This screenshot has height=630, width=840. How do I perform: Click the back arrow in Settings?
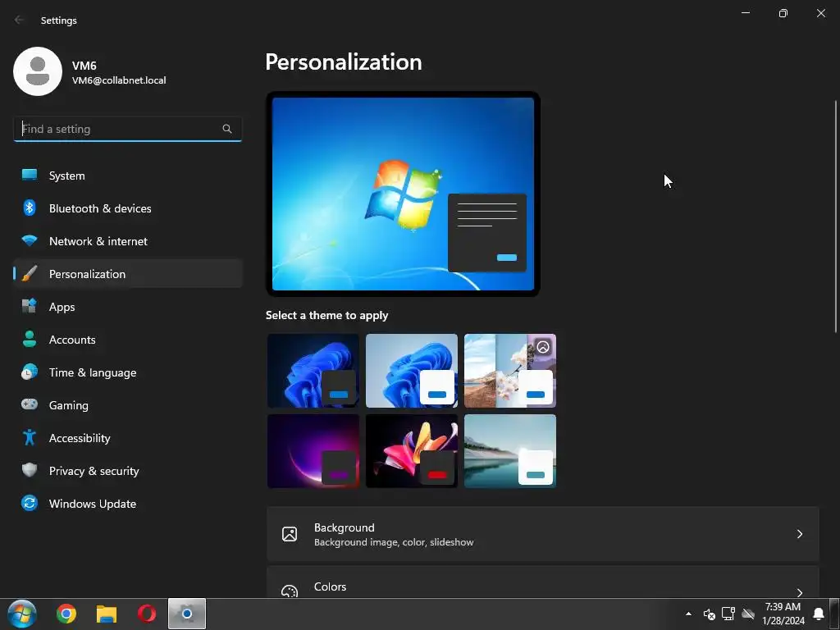point(20,20)
